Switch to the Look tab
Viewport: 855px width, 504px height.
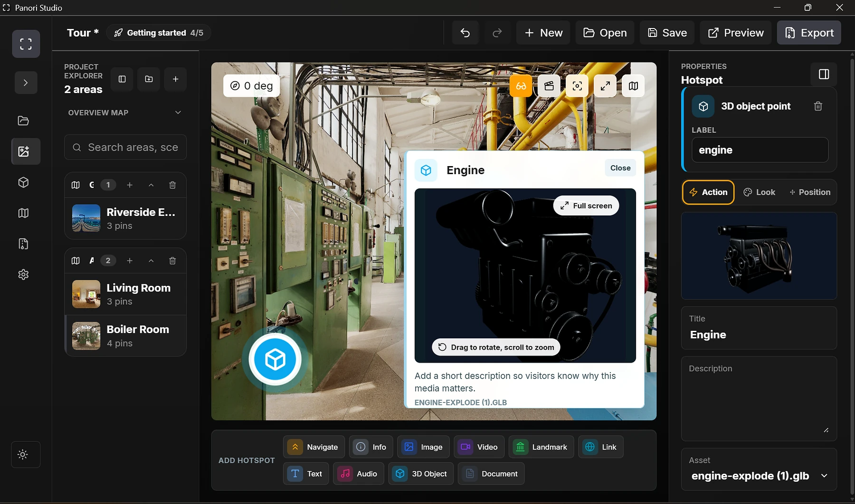(759, 192)
